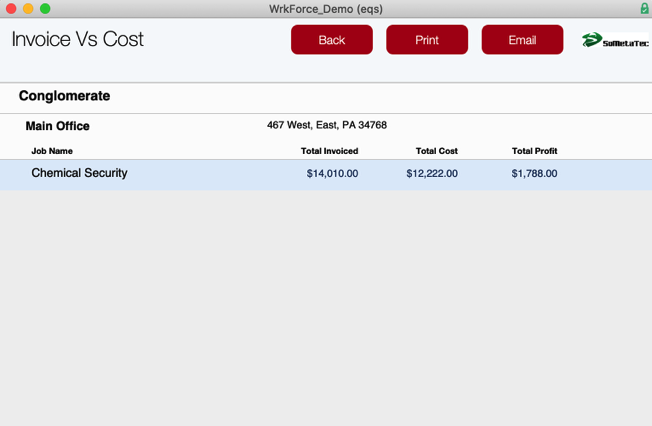Click the Total Invoiced column header
Image resolution: width=652 pixels, height=426 pixels.
(x=329, y=151)
